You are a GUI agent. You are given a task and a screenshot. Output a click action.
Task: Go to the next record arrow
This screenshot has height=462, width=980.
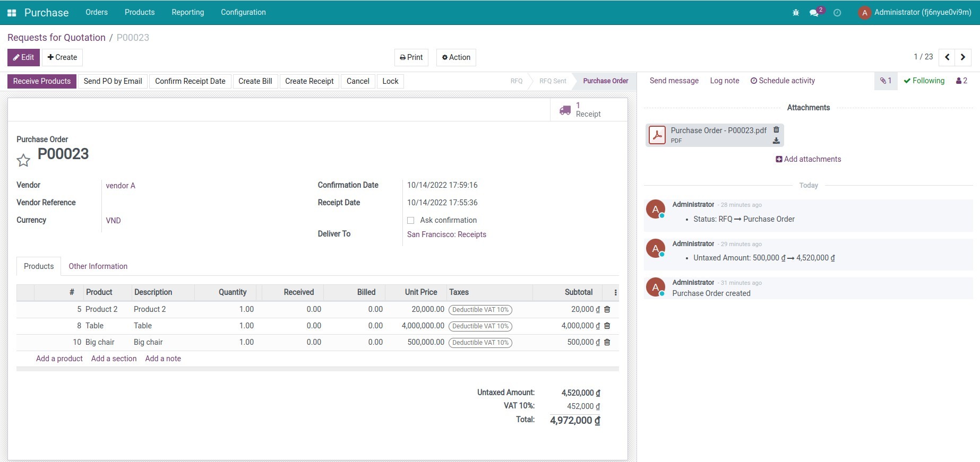click(963, 57)
